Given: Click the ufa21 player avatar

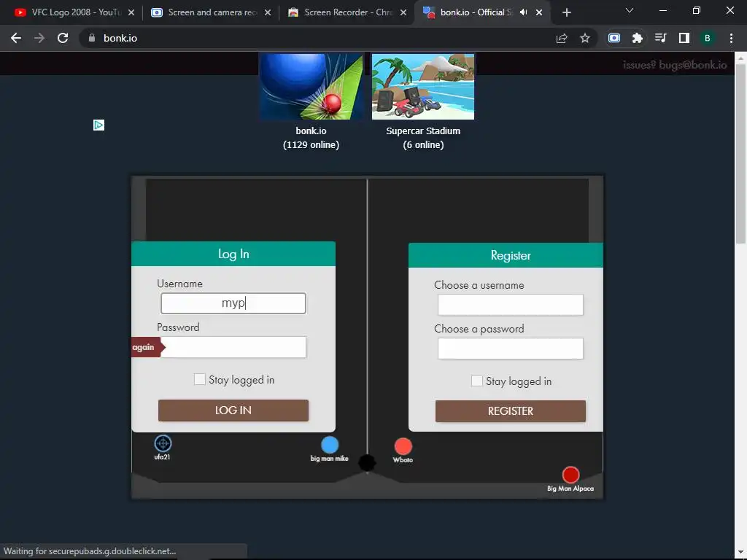Looking at the screenshot, I should (x=163, y=443).
